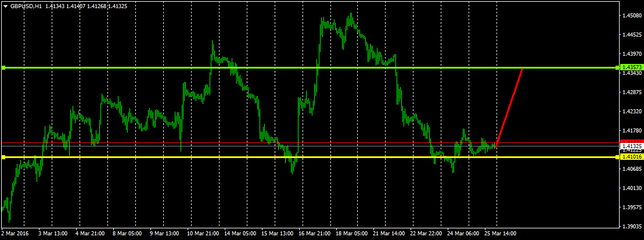This screenshot has height=240, width=644.
Task: Select the thick green horizontal resistance line
Action: (x=310, y=67)
